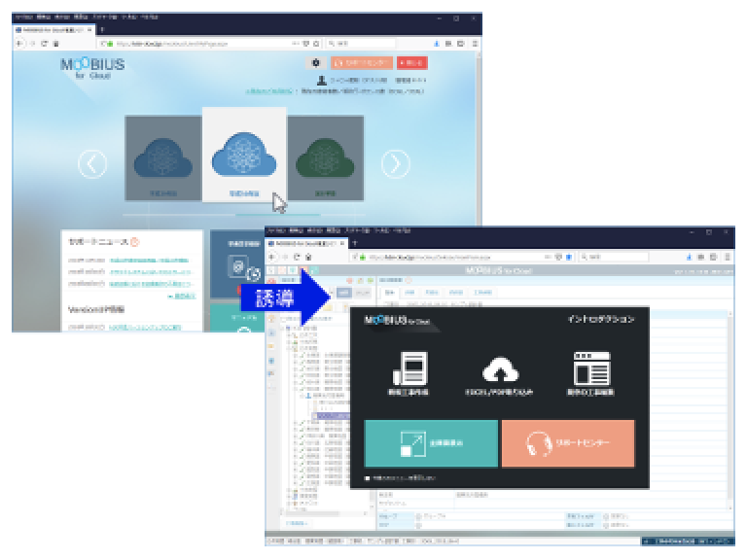Screen dimensions: 747x560
Task: Click the gear settings button on MOBIUS portal
Action: (315, 63)
